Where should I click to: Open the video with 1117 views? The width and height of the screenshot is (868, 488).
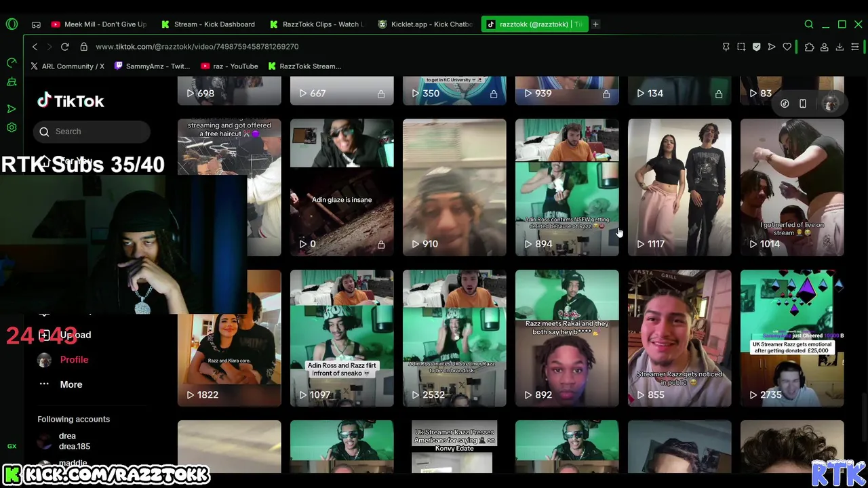pos(679,187)
